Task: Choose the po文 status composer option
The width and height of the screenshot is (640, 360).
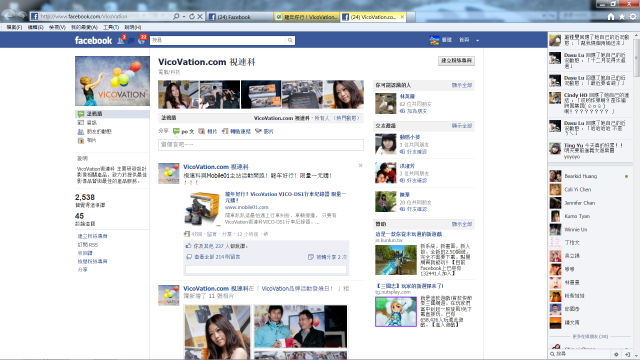Action: tap(183, 131)
